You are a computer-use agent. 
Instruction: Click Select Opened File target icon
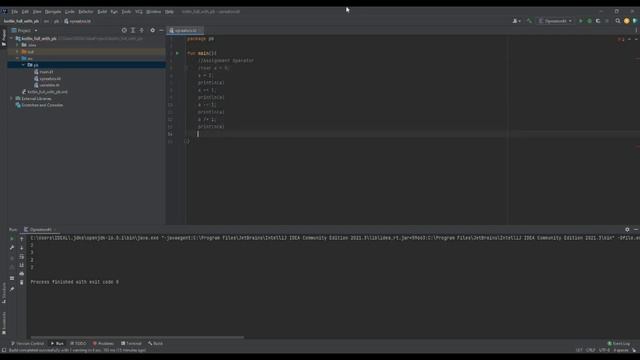124,30
